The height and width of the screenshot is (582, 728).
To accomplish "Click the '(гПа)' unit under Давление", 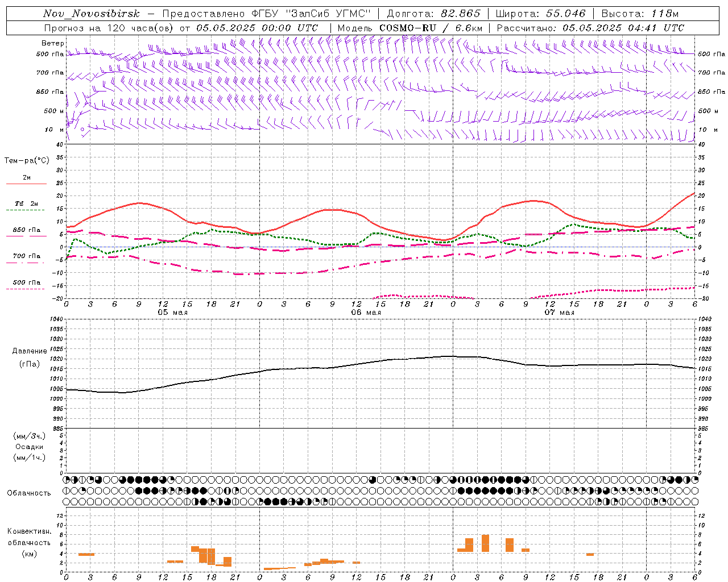I will pyautogui.click(x=30, y=364).
